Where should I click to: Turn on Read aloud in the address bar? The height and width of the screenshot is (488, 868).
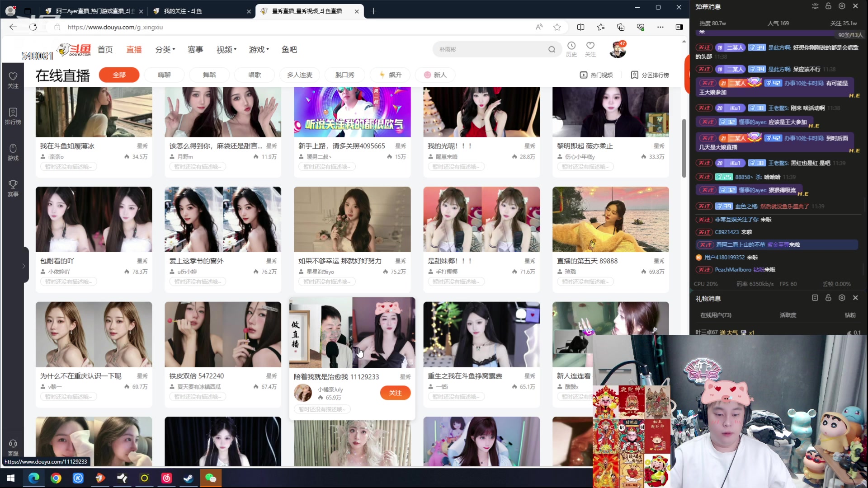(x=539, y=27)
